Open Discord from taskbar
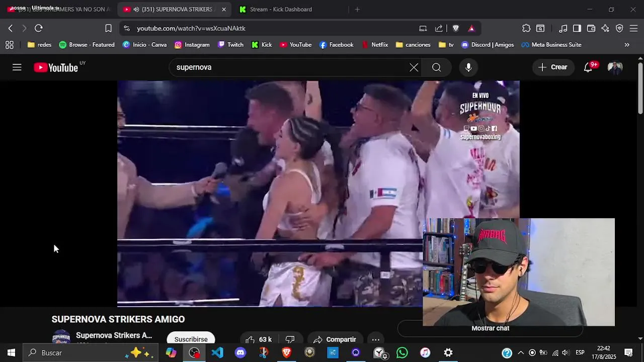The height and width of the screenshot is (362, 644). (x=240, y=353)
